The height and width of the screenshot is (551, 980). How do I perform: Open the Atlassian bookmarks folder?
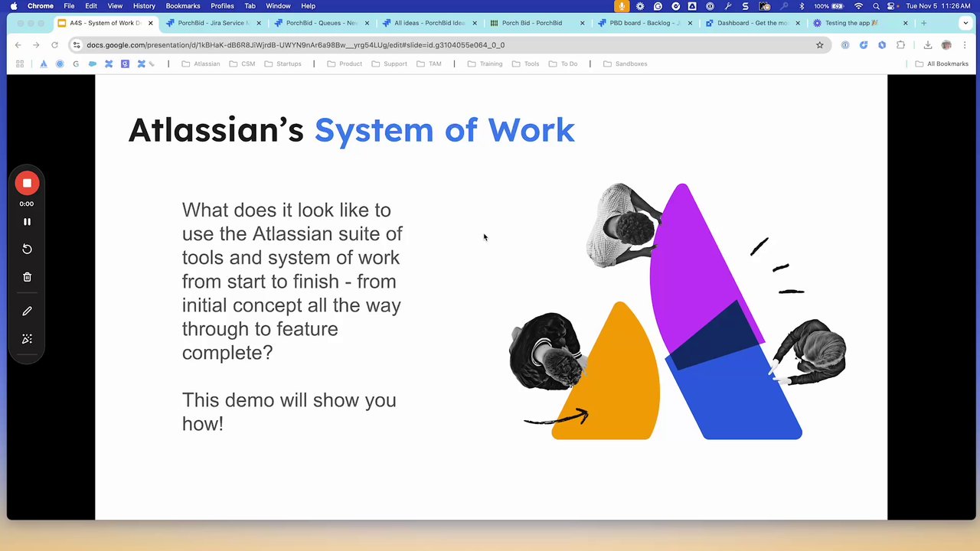pyautogui.click(x=201, y=64)
